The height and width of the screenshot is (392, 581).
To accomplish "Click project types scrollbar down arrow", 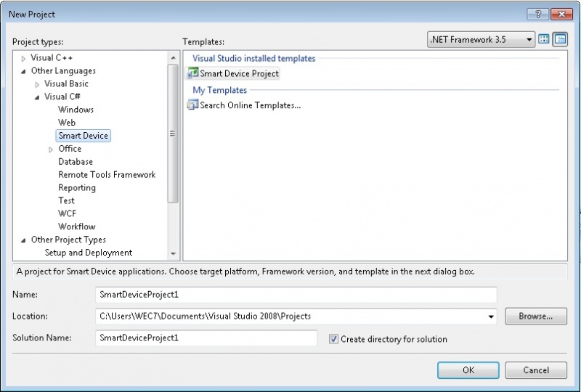I will click(x=173, y=254).
